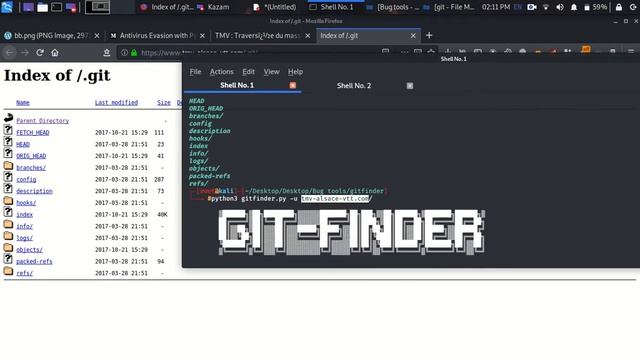Open Firefox hamburger menu
Image resolution: width=640 pixels, height=360 pixels.
[x=631, y=52]
